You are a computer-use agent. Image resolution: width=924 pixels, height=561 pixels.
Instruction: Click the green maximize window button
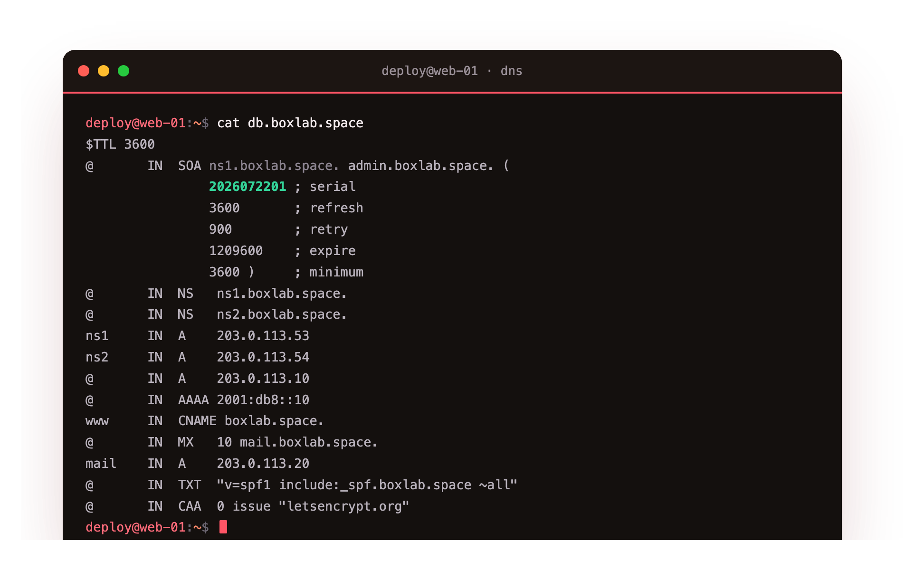tap(124, 71)
